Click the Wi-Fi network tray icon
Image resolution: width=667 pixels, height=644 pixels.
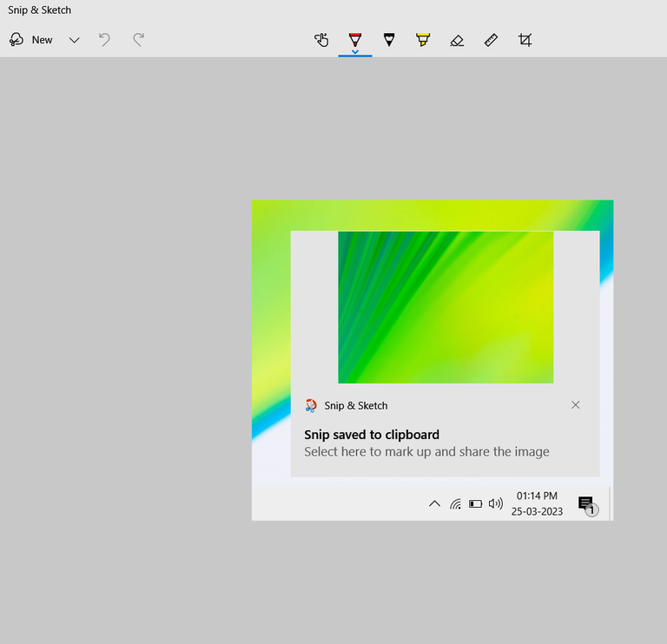coord(455,503)
